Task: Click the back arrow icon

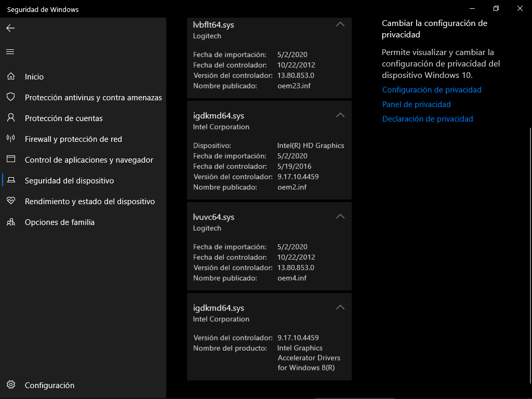Action: 10,28
